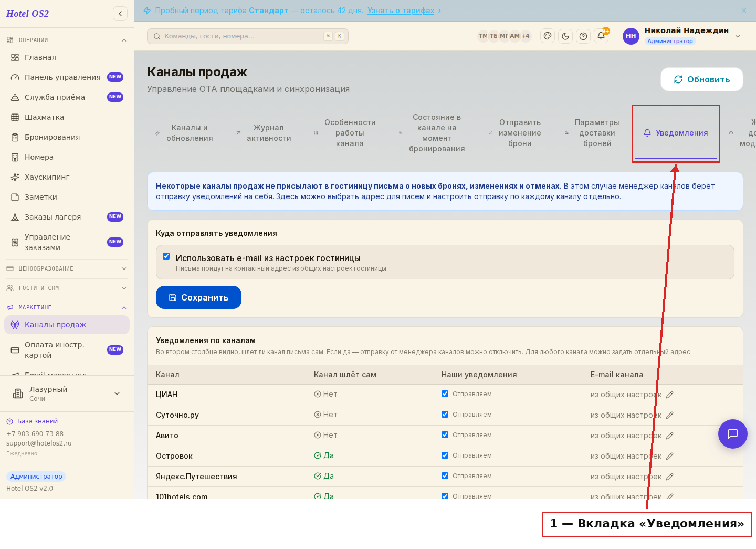Click the Шахматка grid icon
756x549 pixels.
point(15,117)
